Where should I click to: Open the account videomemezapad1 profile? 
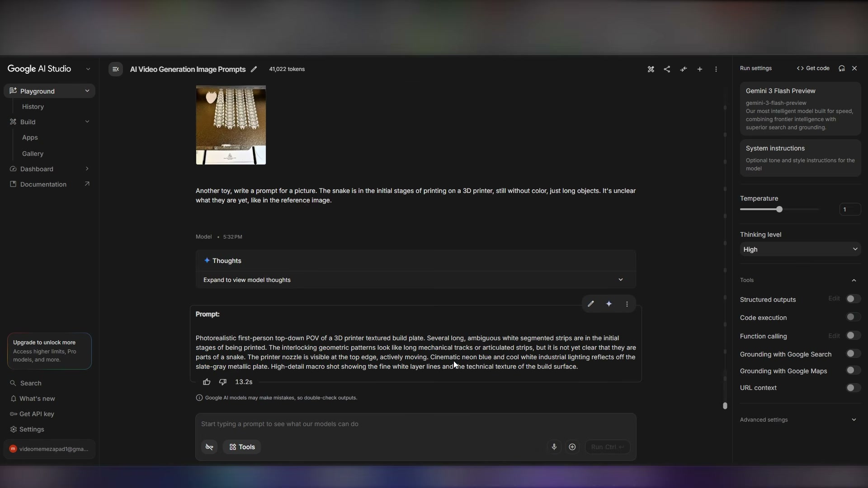tap(50, 449)
